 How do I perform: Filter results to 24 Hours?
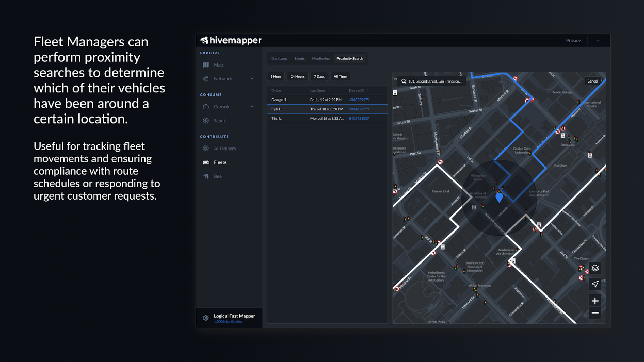coord(297,76)
